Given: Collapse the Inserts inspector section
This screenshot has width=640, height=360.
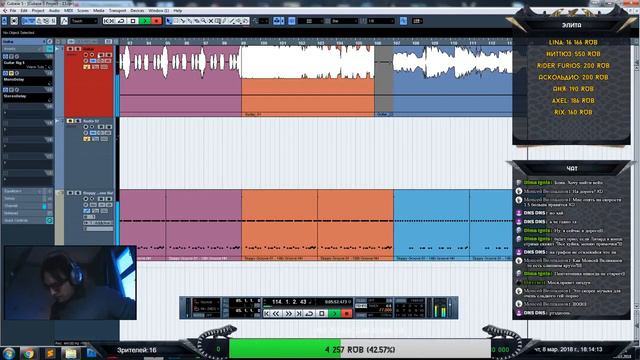Looking at the screenshot, I should click(x=27, y=49).
